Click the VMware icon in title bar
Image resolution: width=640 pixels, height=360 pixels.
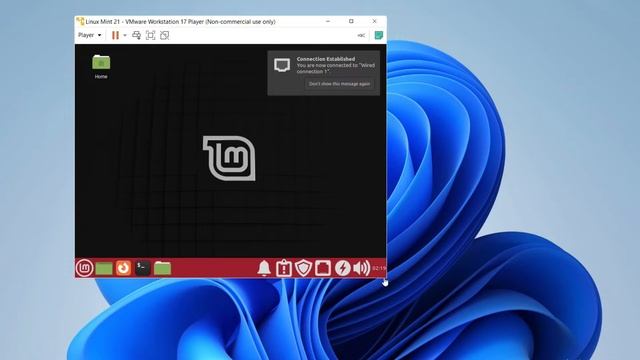coord(80,21)
